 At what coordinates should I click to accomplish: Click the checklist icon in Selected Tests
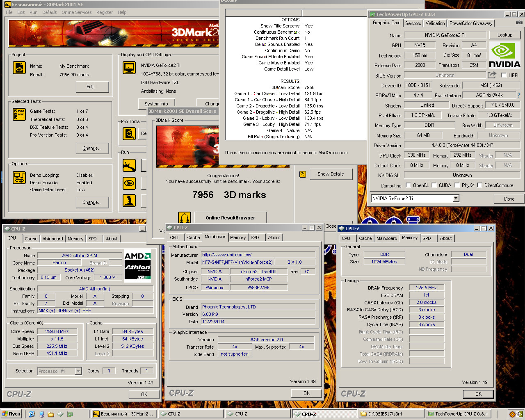point(19,114)
